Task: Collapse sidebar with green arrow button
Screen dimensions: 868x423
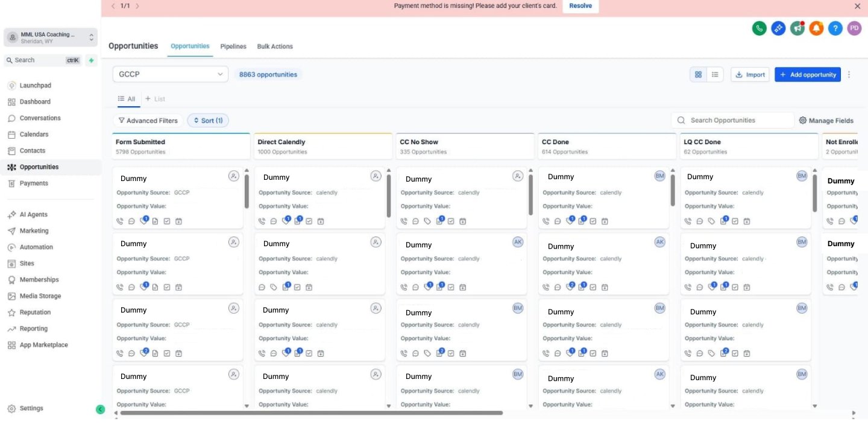Action: (x=101, y=409)
